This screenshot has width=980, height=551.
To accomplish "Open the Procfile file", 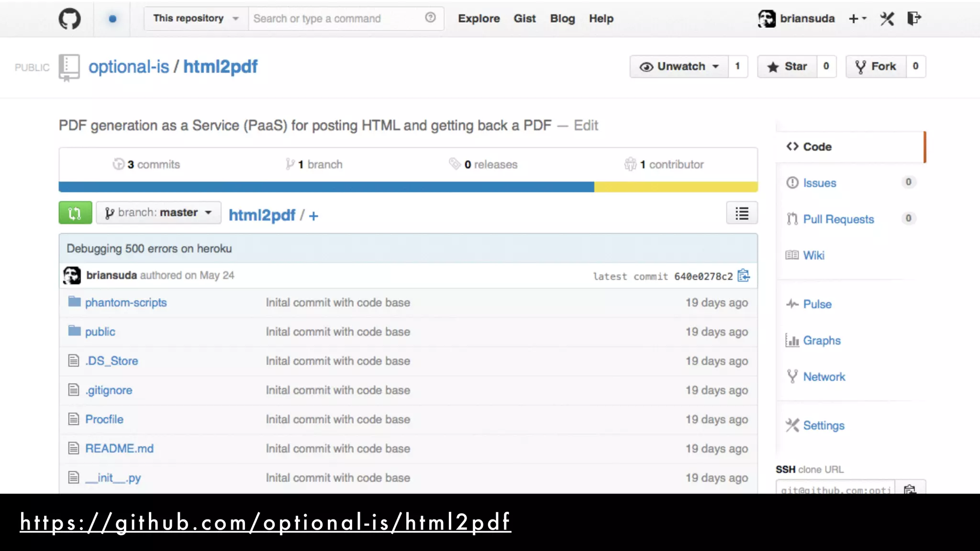I will click(104, 419).
